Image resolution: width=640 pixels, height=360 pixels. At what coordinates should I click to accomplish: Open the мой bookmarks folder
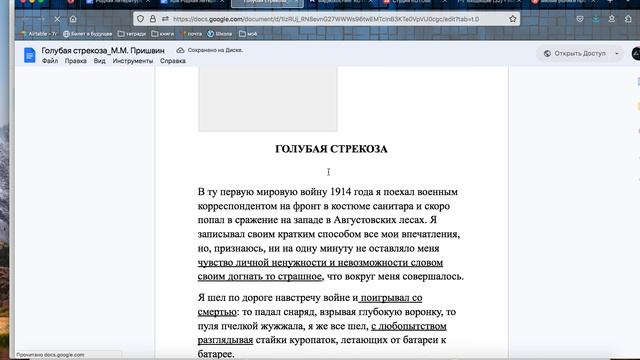coord(248,34)
